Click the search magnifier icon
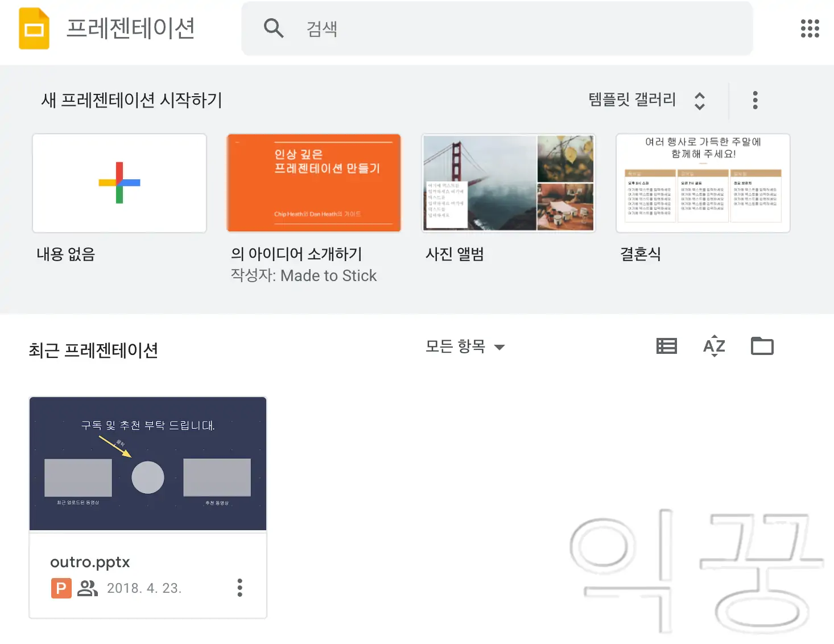This screenshot has height=644, width=834. click(274, 28)
